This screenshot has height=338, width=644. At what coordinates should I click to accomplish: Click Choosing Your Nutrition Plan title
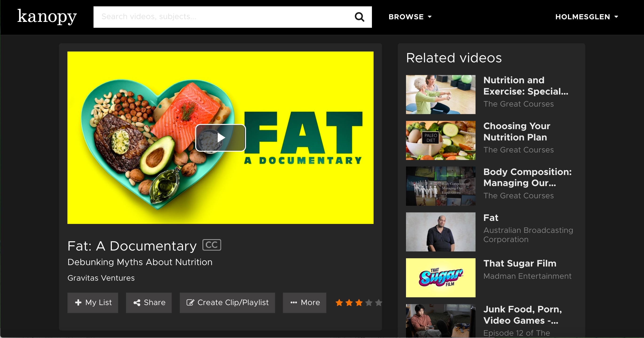pos(516,131)
